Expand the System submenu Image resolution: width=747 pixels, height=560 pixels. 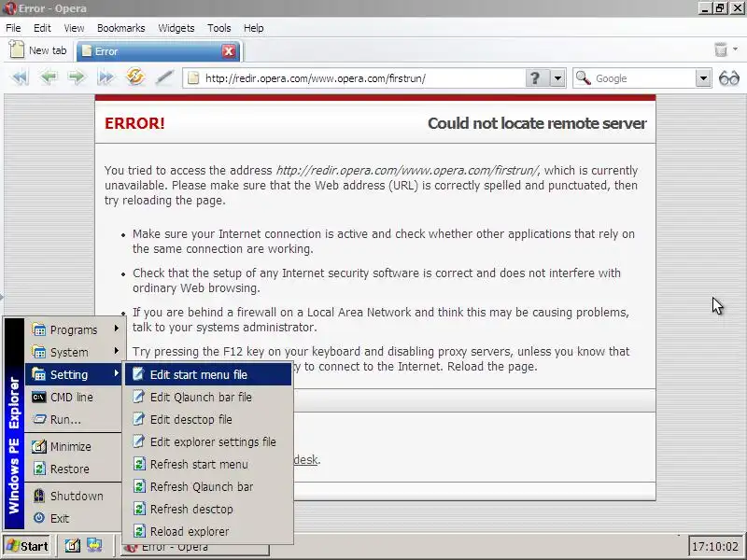click(x=76, y=352)
